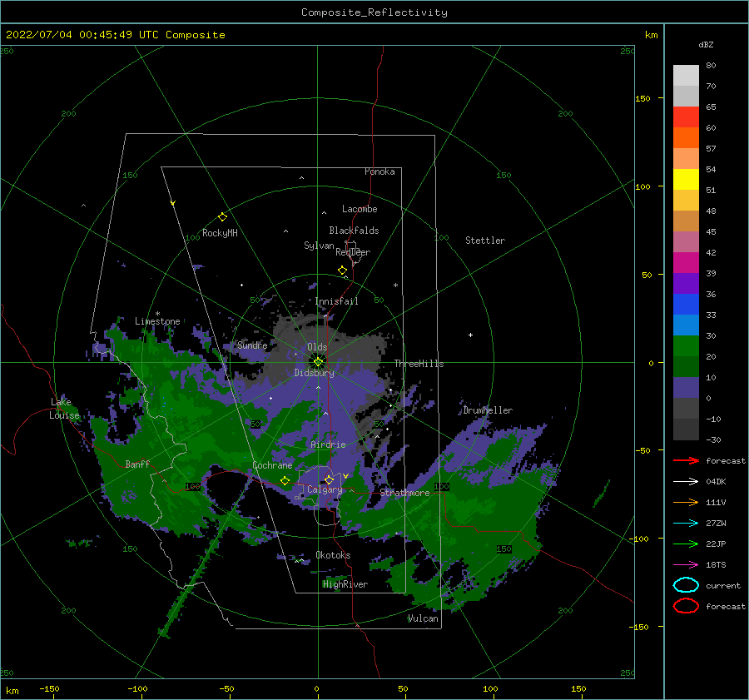The image size is (749, 700).
Task: Click the Drumheller town label
Action: click(x=488, y=410)
